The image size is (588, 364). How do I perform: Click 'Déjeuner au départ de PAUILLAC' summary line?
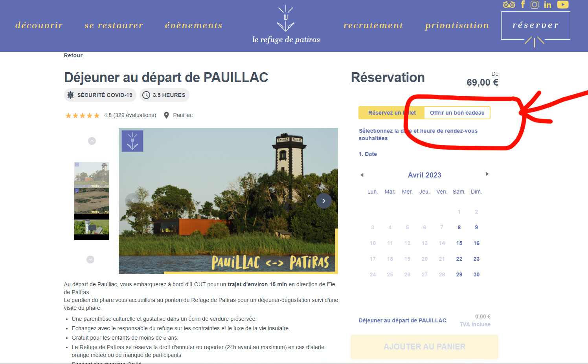[402, 320]
